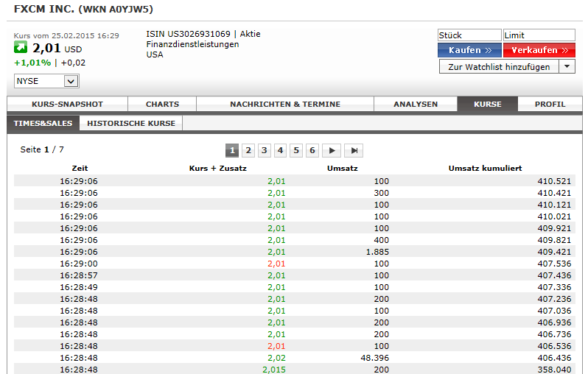Select the Kurse tab

click(488, 105)
